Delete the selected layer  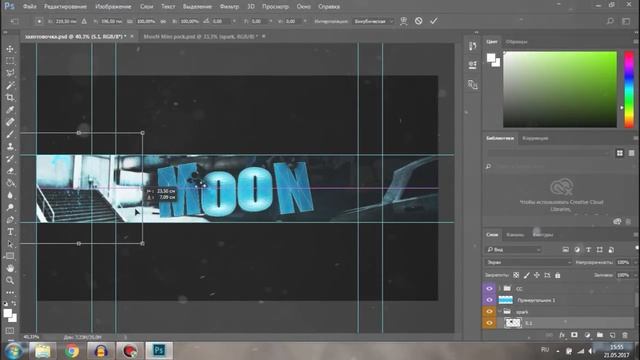point(624,335)
